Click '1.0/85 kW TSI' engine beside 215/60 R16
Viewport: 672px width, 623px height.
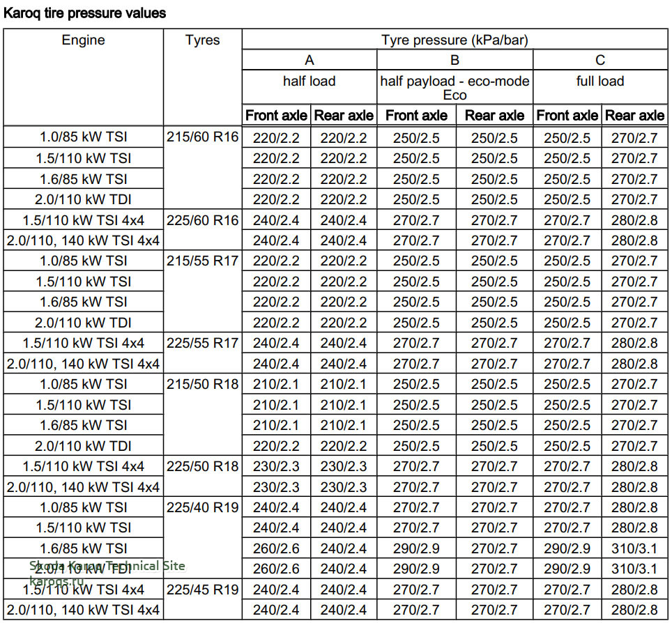click(83, 137)
